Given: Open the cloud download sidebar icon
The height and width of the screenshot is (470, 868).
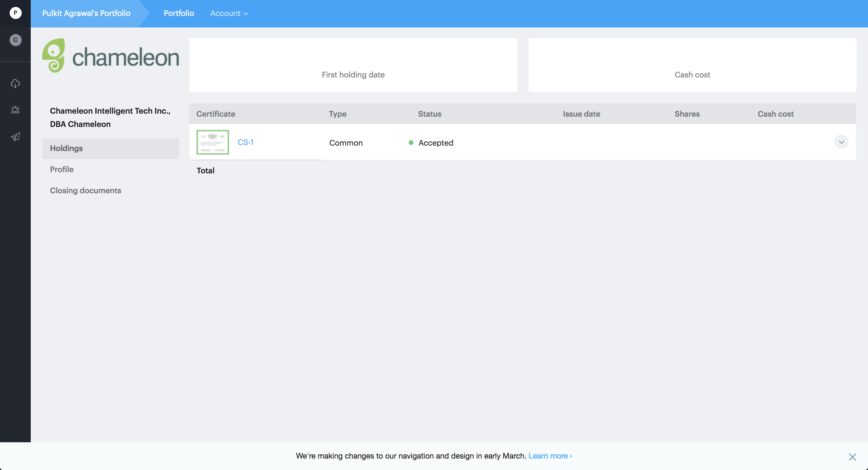Looking at the screenshot, I should (15, 83).
